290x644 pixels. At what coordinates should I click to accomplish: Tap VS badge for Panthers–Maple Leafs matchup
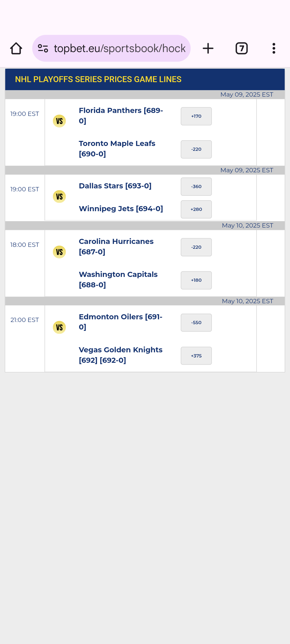[x=59, y=121]
